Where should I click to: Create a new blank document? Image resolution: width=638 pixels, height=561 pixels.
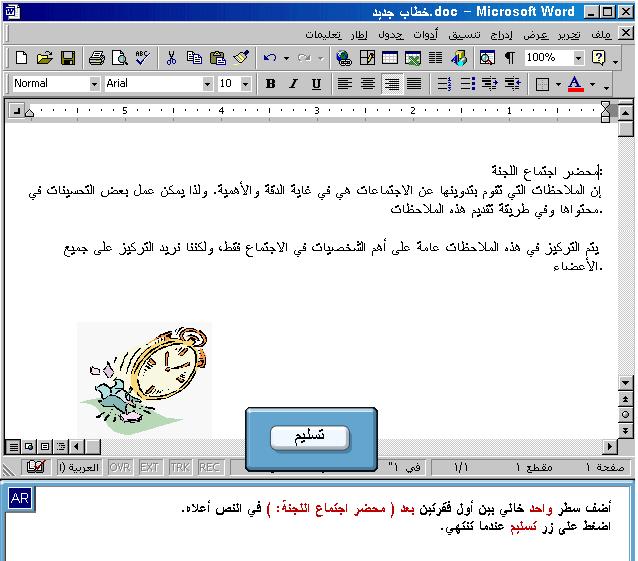click(x=20, y=58)
